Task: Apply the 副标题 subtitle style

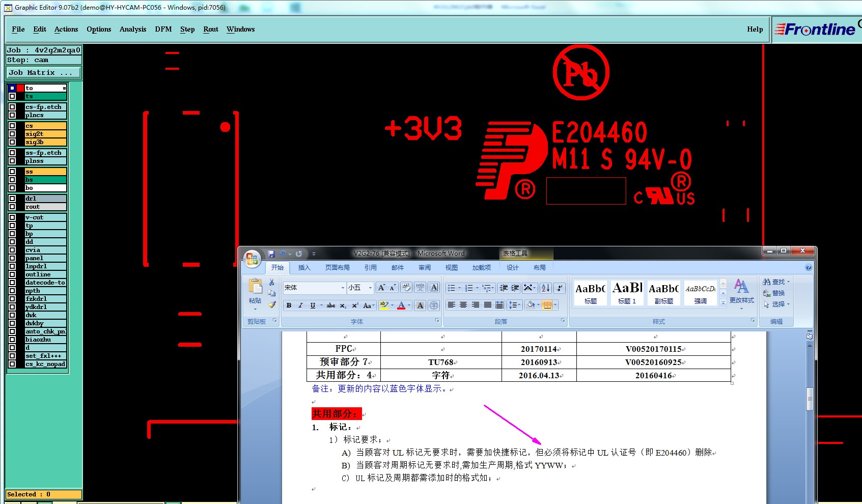Action: 663,293
